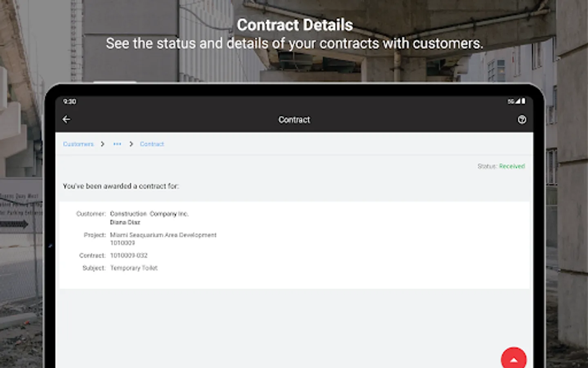Tap the subject Temporary Toilet
Image resolution: width=588 pixels, height=368 pixels.
pos(134,268)
